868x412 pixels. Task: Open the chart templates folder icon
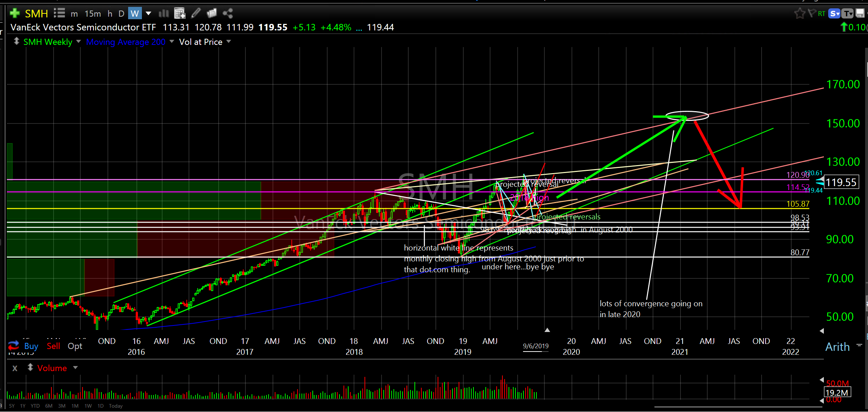tap(212, 14)
